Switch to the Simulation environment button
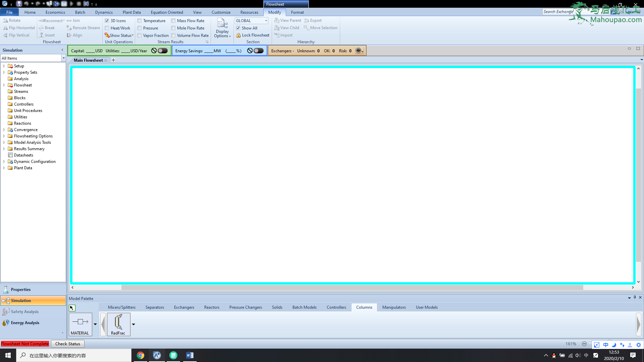Viewport: 644px width, 362px height. click(33, 301)
